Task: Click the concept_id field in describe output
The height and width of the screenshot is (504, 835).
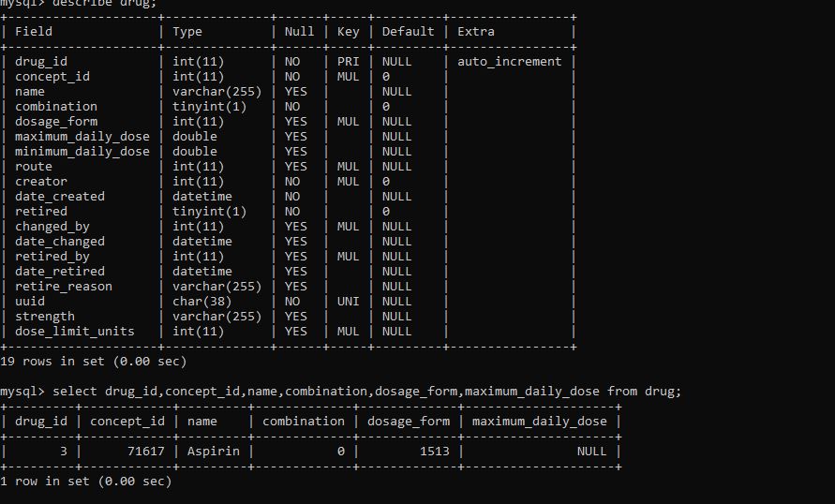Action: click(52, 77)
